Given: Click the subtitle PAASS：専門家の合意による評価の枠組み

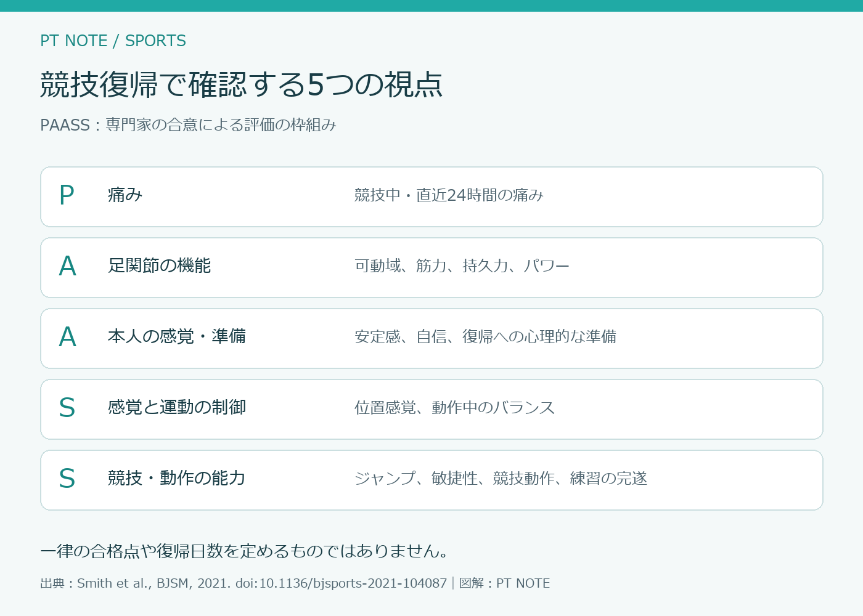Looking at the screenshot, I should pos(188,125).
